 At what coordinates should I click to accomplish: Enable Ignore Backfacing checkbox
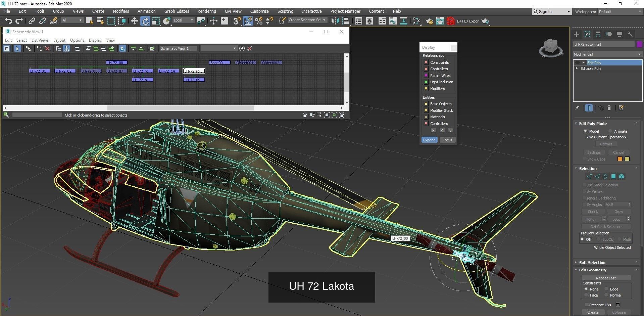(x=584, y=198)
